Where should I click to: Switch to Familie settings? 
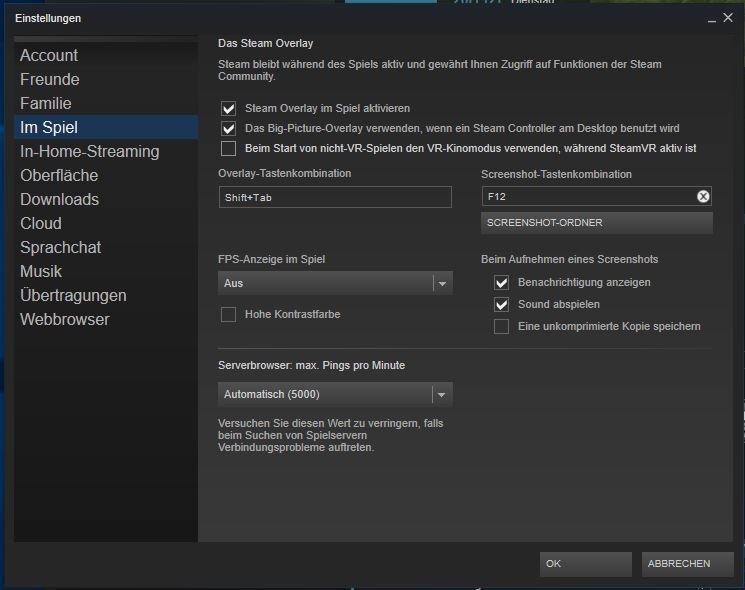pyautogui.click(x=106, y=103)
